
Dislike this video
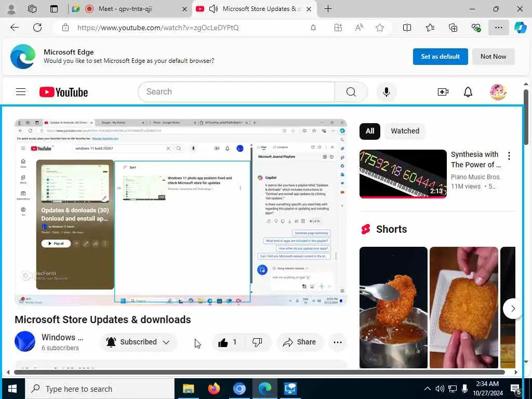[x=257, y=342]
